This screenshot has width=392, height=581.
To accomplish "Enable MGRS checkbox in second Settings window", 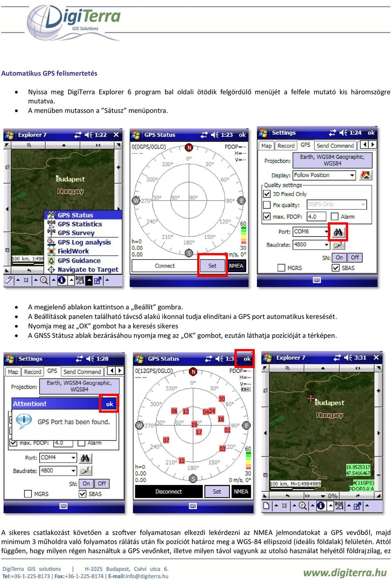I will point(28,494).
